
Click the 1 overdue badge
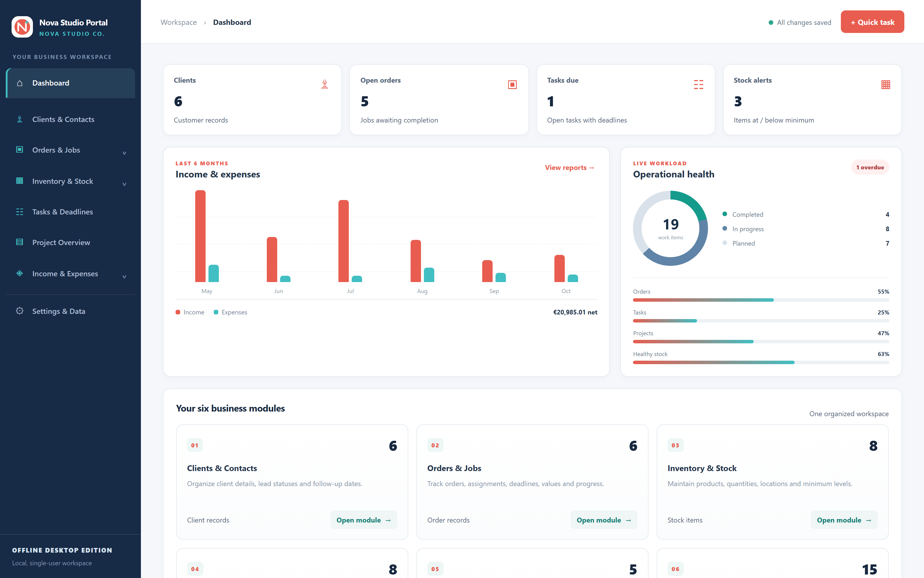pyautogui.click(x=870, y=167)
